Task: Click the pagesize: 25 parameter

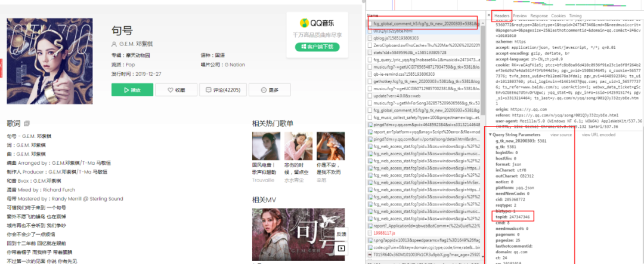Action: [x=507, y=240]
